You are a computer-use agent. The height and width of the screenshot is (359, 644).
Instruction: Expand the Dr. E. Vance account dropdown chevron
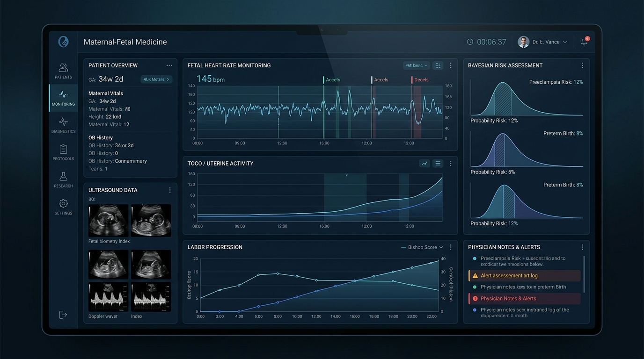565,42
